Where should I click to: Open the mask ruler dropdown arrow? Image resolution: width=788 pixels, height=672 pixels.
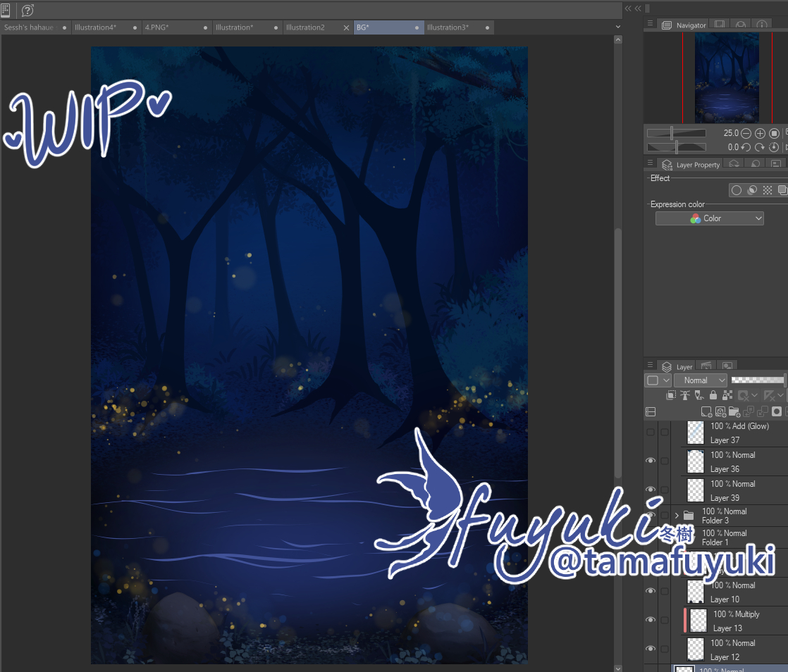click(754, 396)
